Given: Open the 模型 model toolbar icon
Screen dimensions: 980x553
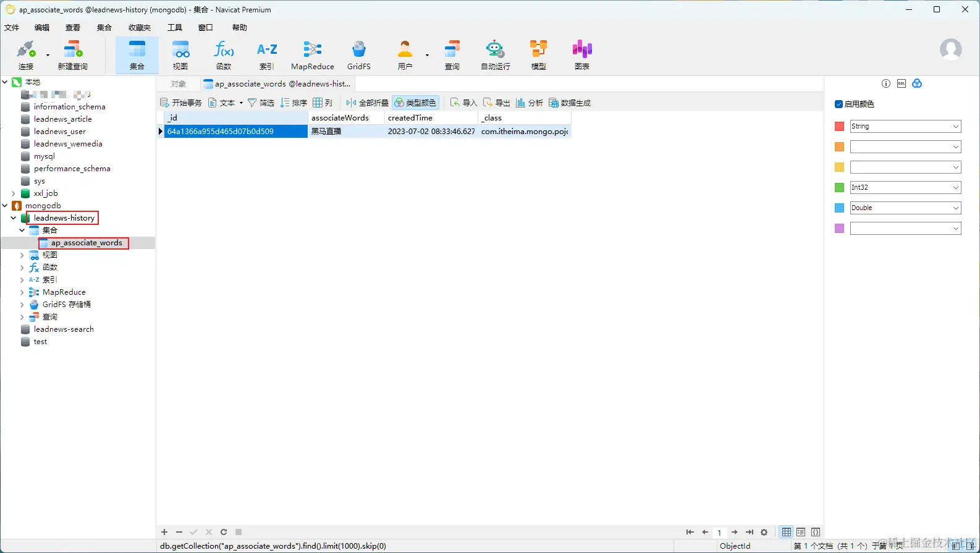Looking at the screenshot, I should coord(539,55).
